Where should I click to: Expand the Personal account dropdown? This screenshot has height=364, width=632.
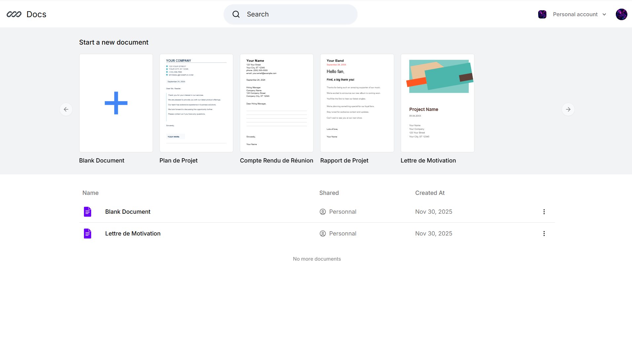575,14
